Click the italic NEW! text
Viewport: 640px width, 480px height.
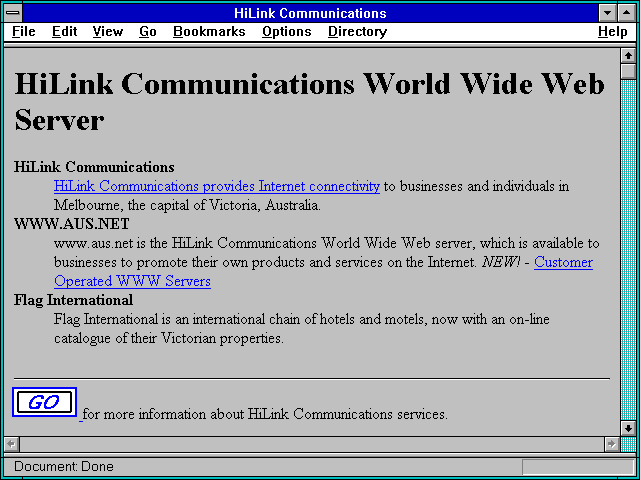click(501, 262)
